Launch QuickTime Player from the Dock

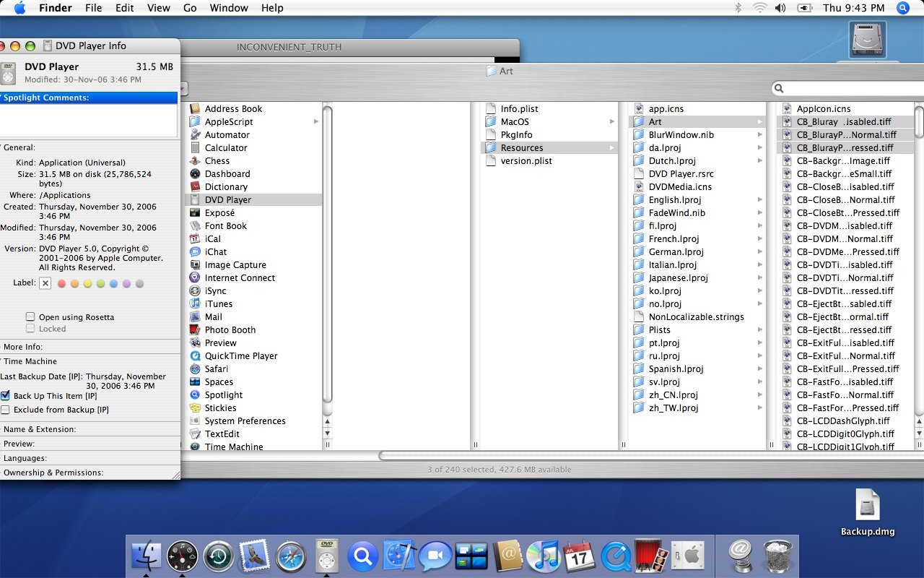coord(616,556)
